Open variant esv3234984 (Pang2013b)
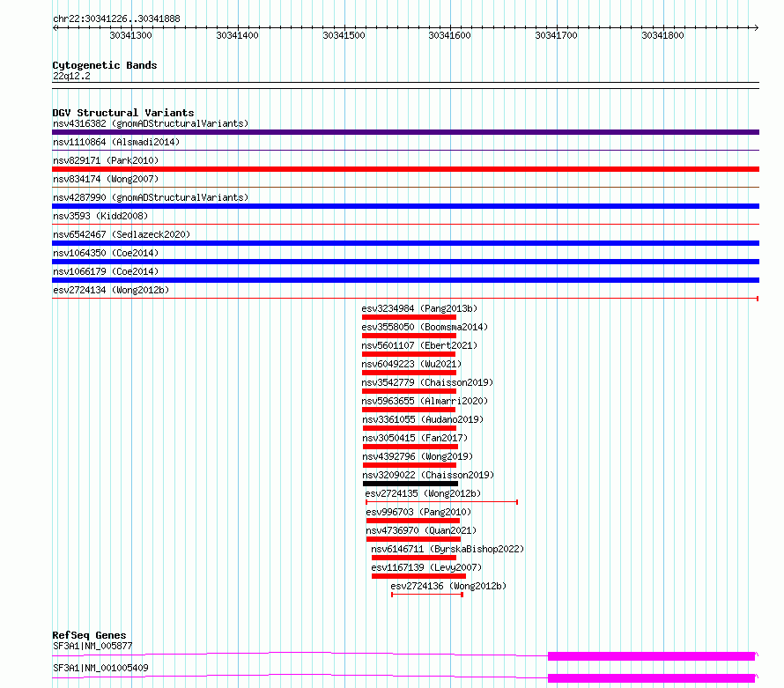Image resolution: width=784 pixels, height=688 pixels. 419,308
